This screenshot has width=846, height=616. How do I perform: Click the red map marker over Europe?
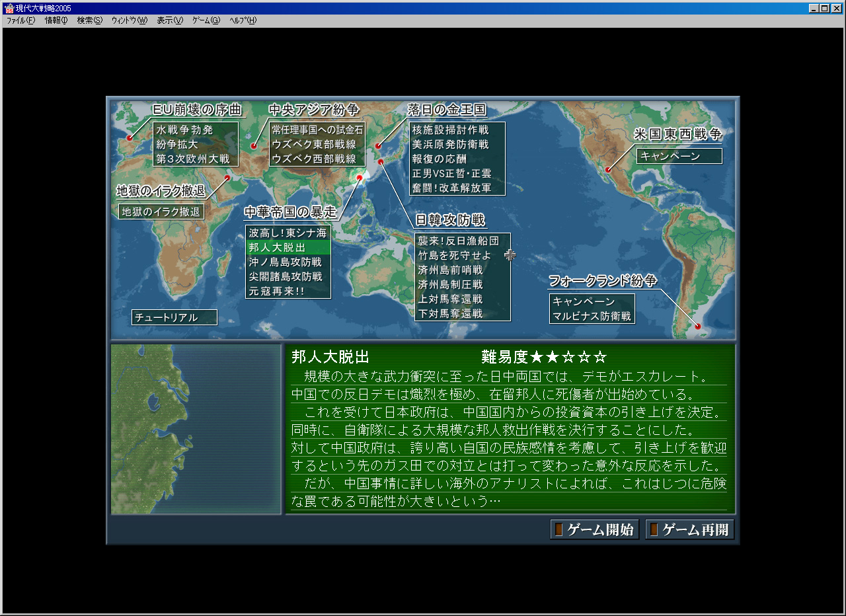(x=130, y=138)
